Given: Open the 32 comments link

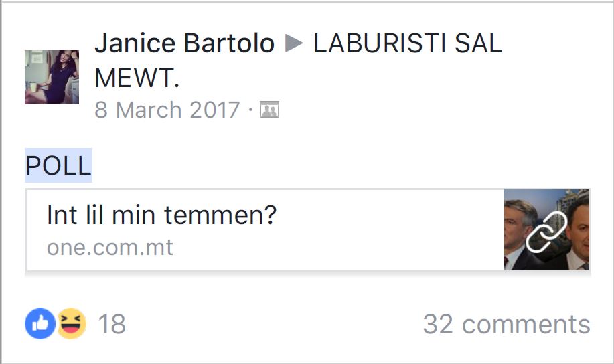Looking at the screenshot, I should [x=506, y=325].
